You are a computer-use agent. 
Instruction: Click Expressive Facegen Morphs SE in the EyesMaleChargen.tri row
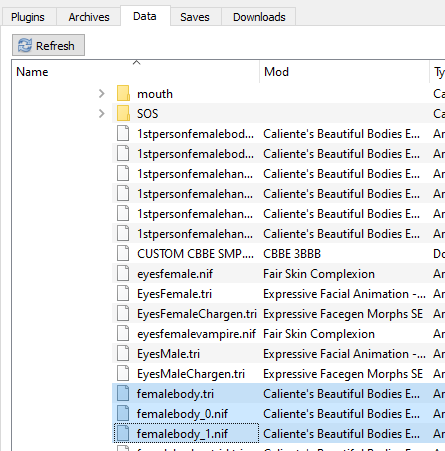click(343, 374)
